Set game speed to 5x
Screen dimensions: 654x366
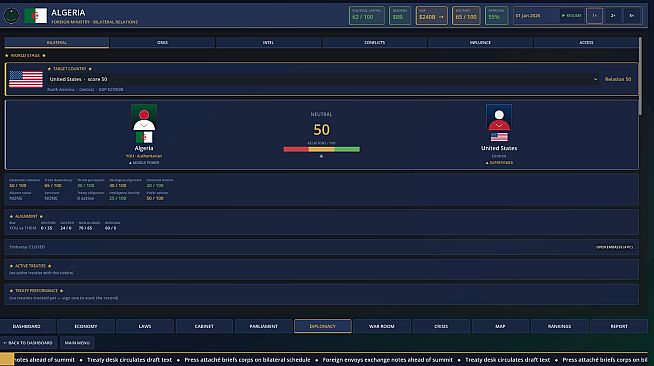point(632,16)
